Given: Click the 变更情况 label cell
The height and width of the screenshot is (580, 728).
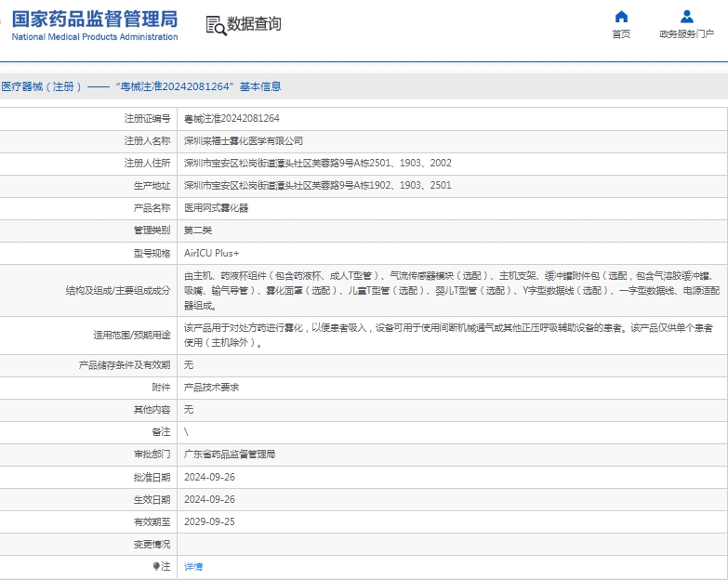Looking at the screenshot, I should coord(88,544).
